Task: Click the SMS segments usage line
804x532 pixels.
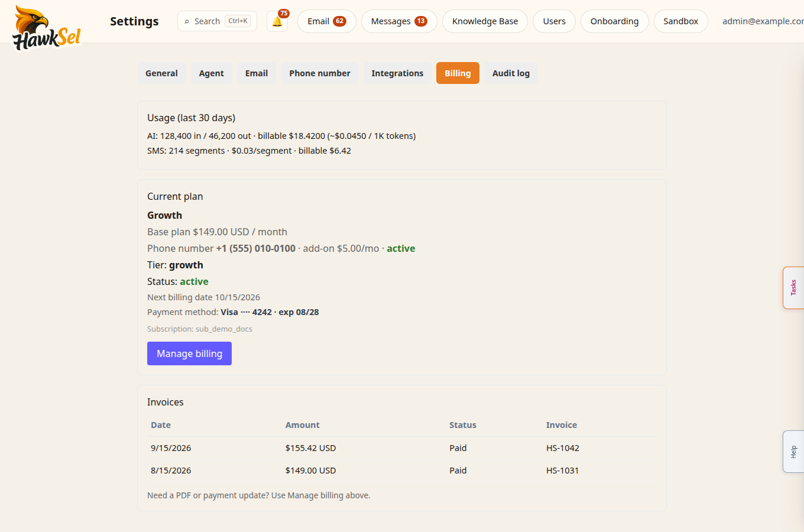Action: [249, 151]
